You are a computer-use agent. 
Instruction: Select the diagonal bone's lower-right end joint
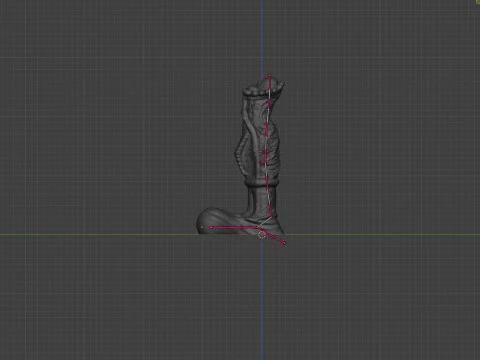tap(285, 243)
